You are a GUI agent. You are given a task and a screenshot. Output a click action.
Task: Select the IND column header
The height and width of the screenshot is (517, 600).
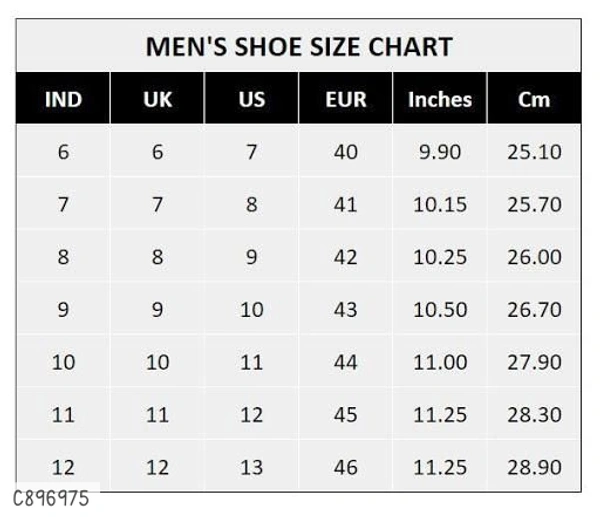63,99
